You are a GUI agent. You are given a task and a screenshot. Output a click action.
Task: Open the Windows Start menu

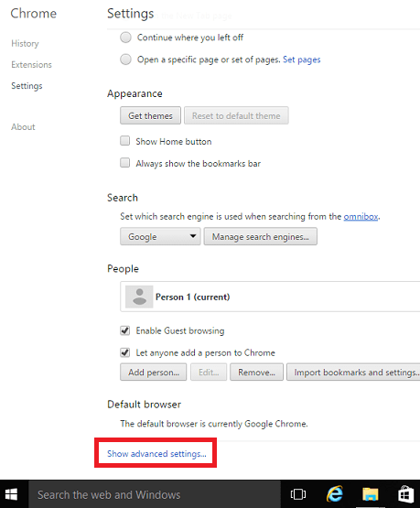click(11, 494)
